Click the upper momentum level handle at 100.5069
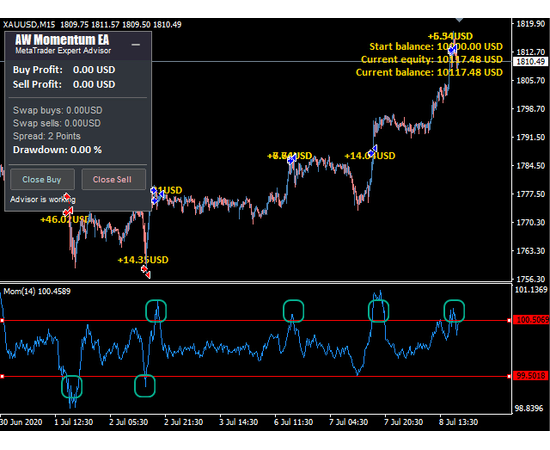This screenshot has height=450, width=550. click(x=509, y=320)
